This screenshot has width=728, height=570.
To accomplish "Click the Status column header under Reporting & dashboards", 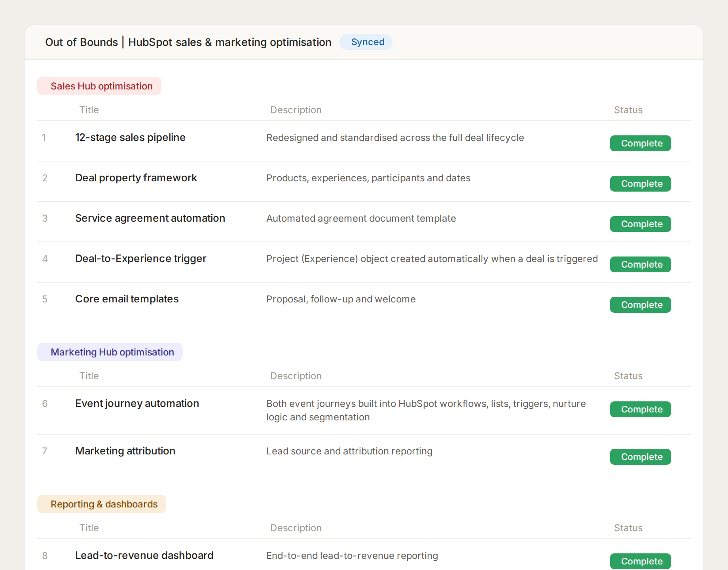I will (x=628, y=528).
